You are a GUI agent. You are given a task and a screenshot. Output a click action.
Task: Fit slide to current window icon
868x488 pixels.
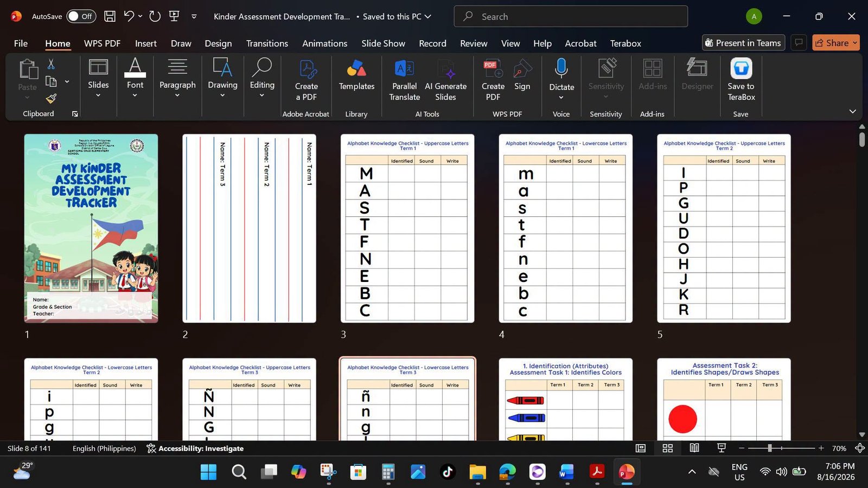pos(860,448)
